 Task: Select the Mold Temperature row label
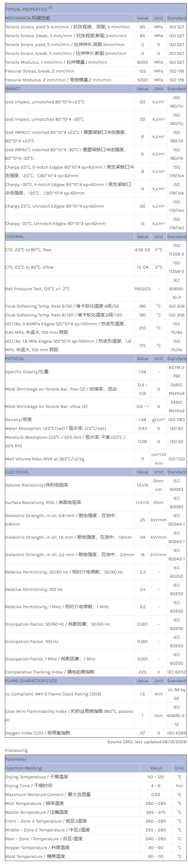[x=35, y=856]
